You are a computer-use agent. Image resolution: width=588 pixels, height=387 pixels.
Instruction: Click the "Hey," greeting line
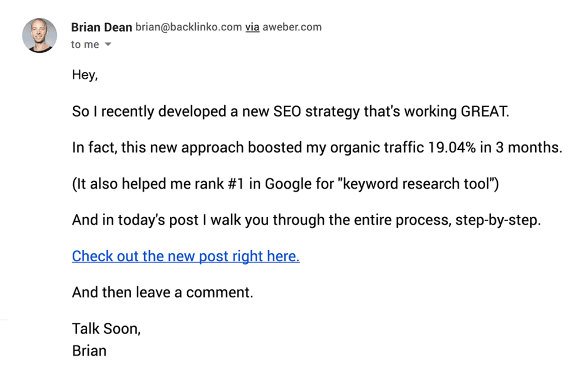coord(85,75)
